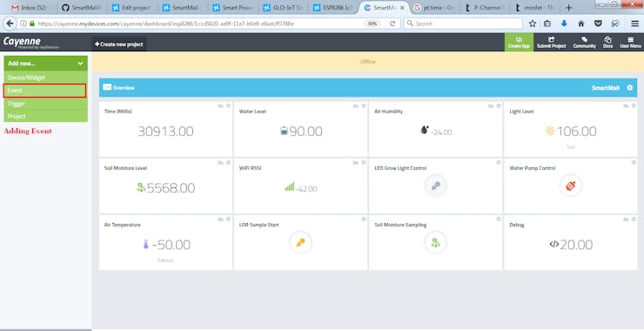Screen dimensions: 644x331
Task: Open chart for Soil Moisture Level widget
Action: [220, 162]
